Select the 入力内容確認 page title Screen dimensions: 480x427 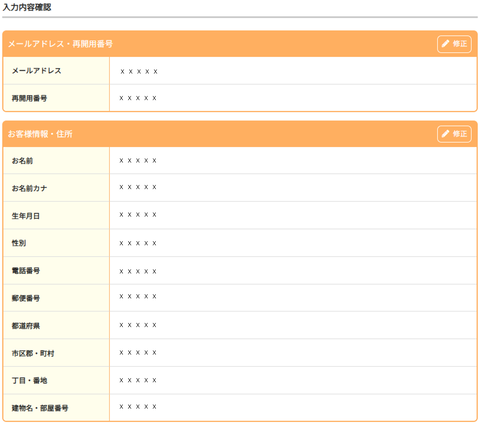tap(27, 7)
